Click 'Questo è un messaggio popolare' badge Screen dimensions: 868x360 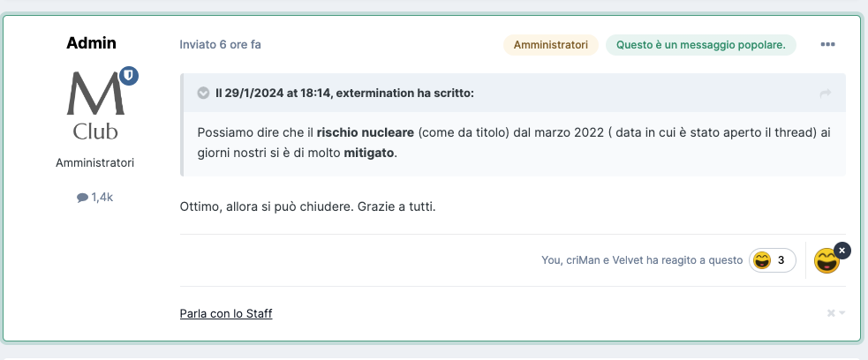pos(701,45)
